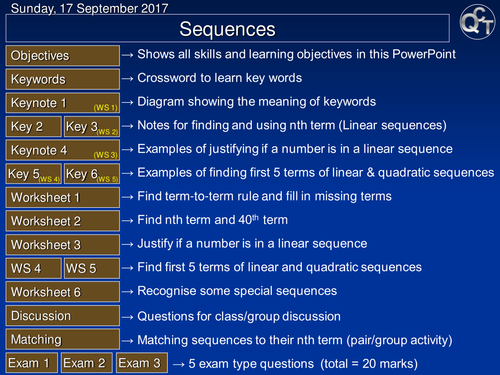This screenshot has width=500, height=375.
Task: Select the Key 2 button
Action: coord(34,127)
